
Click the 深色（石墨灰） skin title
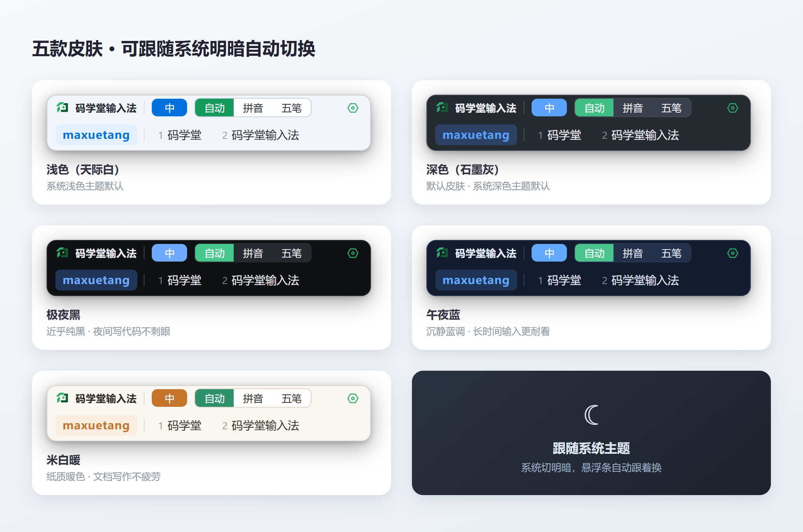click(x=463, y=170)
